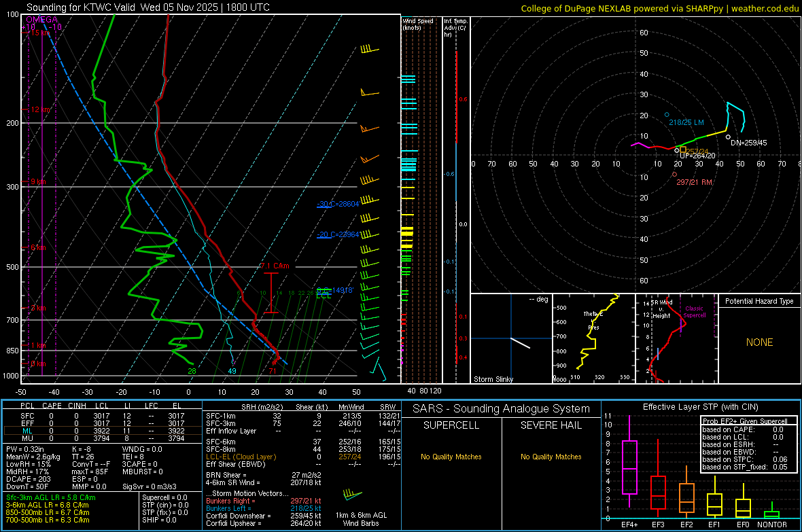This screenshot has width=802, height=532.
Task: Click the red 7.1 C/km lapse rate bracket
Action: [x=271, y=293]
